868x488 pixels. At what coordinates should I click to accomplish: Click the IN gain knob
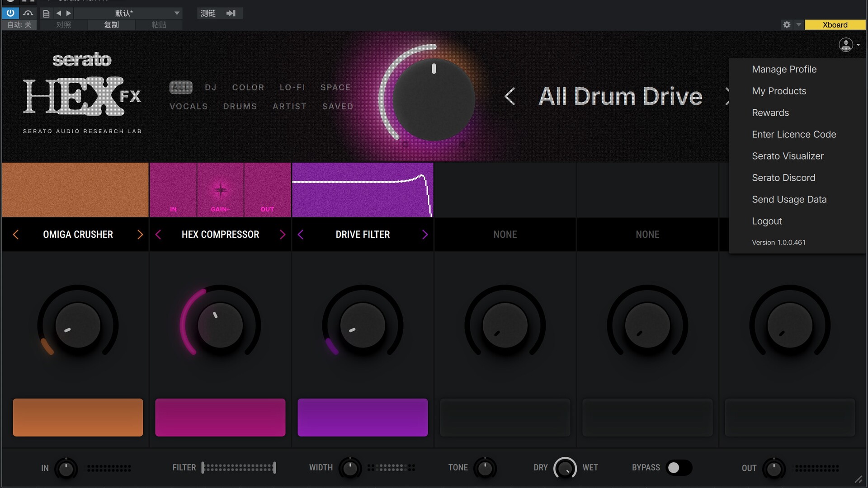point(66,469)
